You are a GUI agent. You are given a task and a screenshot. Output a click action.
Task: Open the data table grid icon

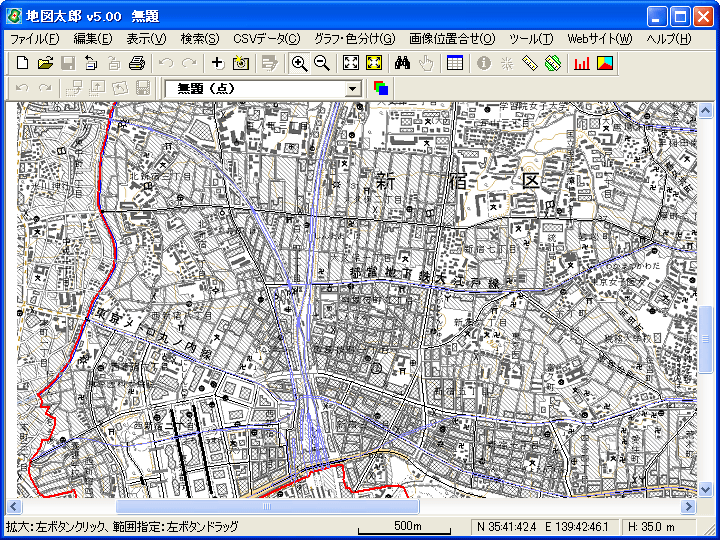coord(455,63)
